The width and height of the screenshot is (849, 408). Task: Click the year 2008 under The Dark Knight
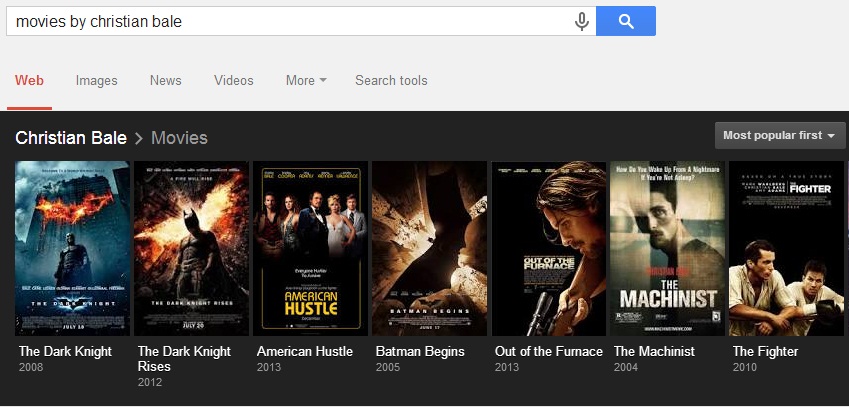(x=31, y=367)
